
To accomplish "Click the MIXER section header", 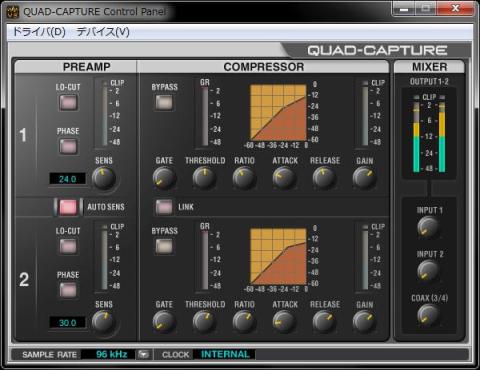I will click(429, 67).
